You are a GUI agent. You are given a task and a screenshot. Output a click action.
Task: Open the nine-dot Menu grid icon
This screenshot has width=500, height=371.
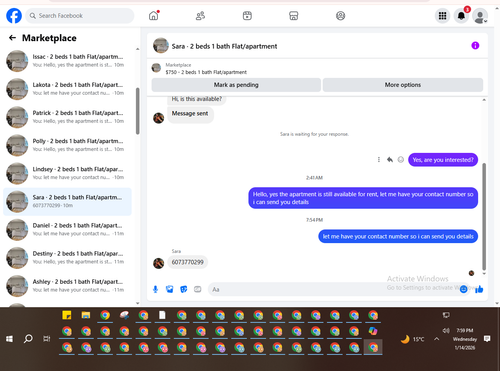pos(442,16)
